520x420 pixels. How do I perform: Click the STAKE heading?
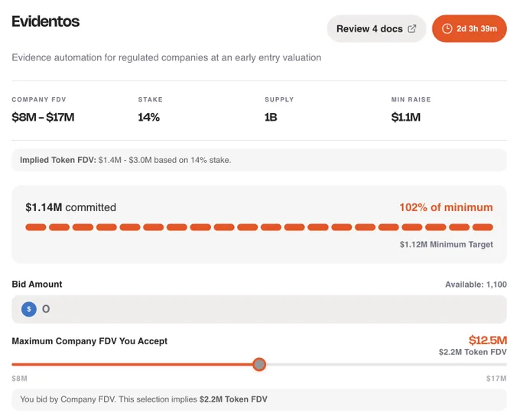151,99
